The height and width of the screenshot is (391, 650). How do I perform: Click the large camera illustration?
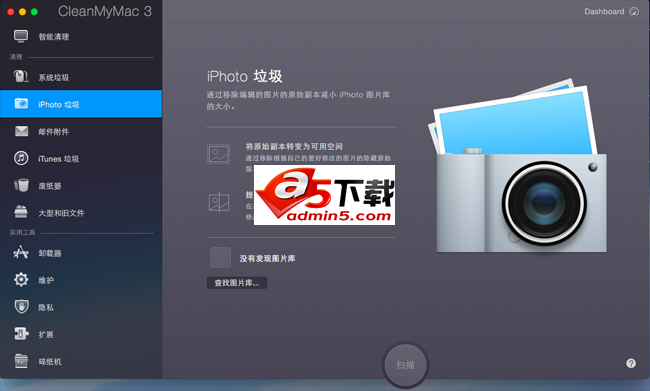pyautogui.click(x=517, y=165)
